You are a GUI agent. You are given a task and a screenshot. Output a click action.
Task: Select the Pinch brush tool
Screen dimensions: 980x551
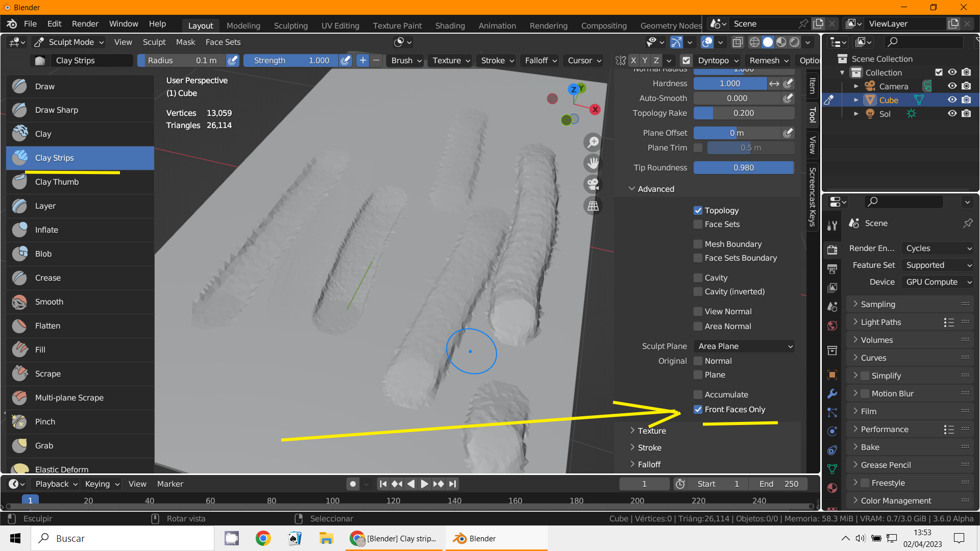point(45,422)
